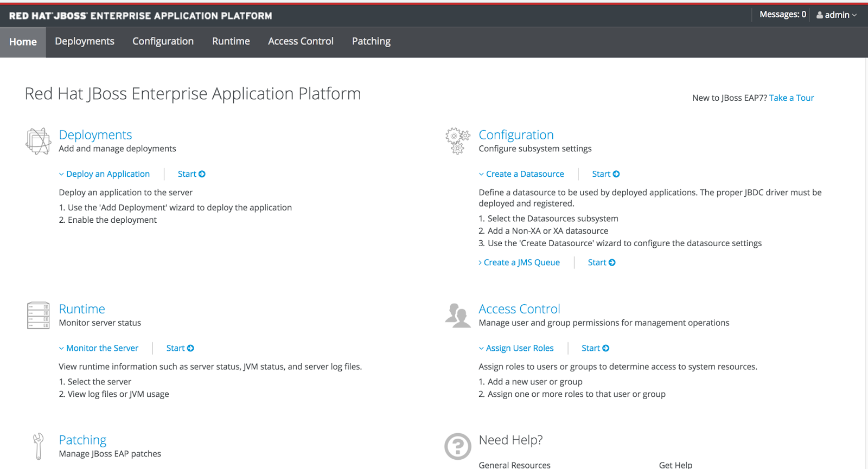This screenshot has width=868, height=469.
Task: Click the Deployments section icon
Action: pyautogui.click(x=39, y=141)
